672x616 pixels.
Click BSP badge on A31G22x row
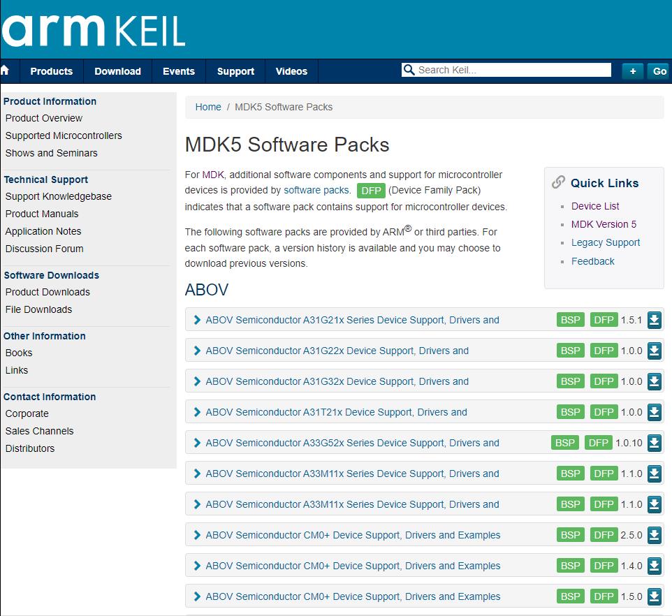(571, 351)
